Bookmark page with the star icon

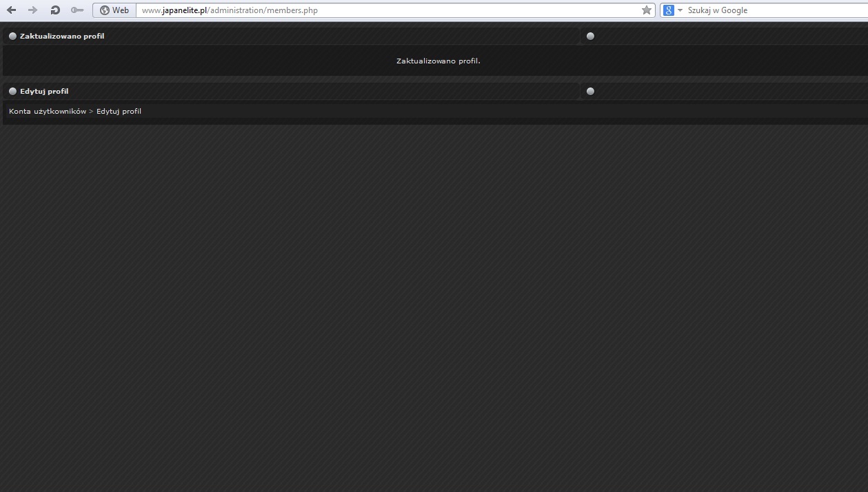(x=646, y=10)
